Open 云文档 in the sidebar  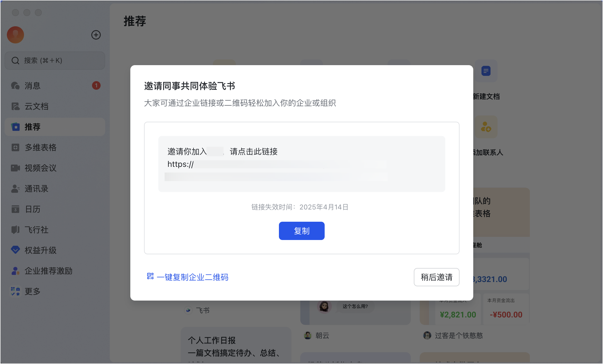(55, 106)
